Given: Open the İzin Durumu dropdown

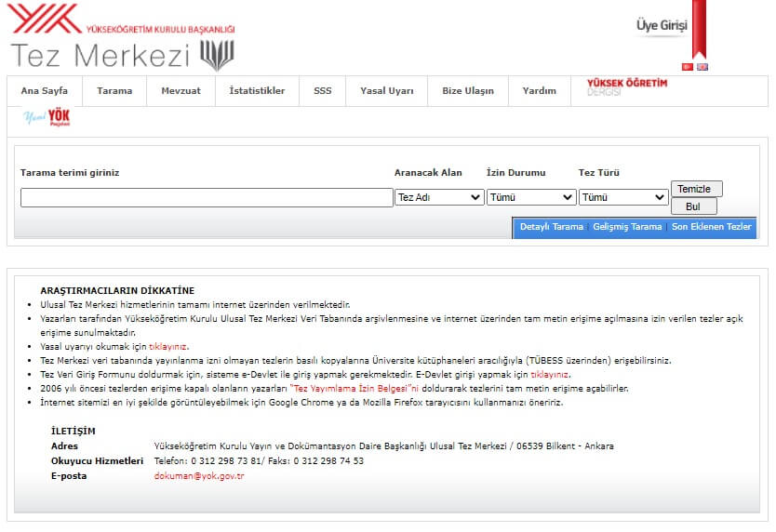Looking at the screenshot, I should [531, 197].
